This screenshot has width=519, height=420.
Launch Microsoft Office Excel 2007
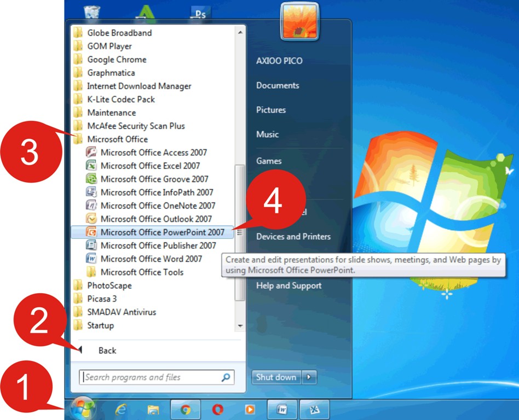143,166
